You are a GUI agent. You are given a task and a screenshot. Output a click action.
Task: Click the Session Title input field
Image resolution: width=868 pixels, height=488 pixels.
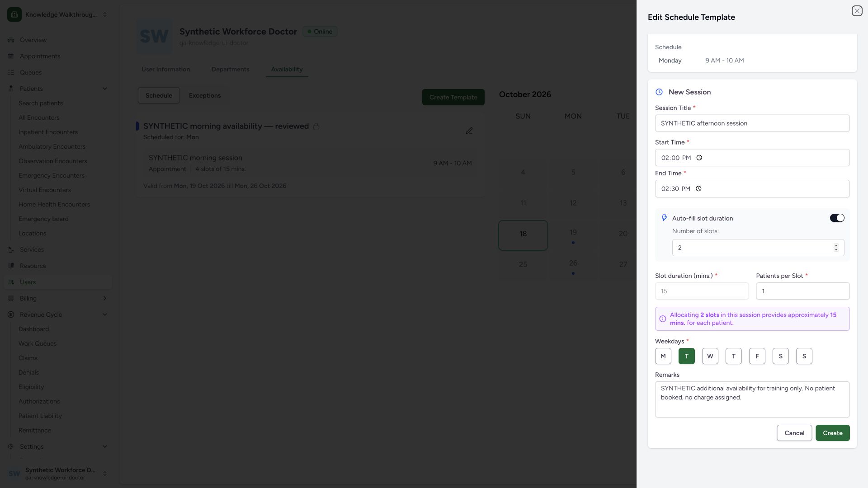pyautogui.click(x=752, y=123)
